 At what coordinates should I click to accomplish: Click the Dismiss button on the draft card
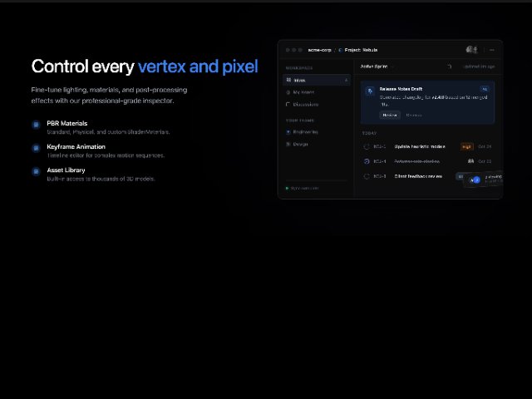tap(413, 115)
